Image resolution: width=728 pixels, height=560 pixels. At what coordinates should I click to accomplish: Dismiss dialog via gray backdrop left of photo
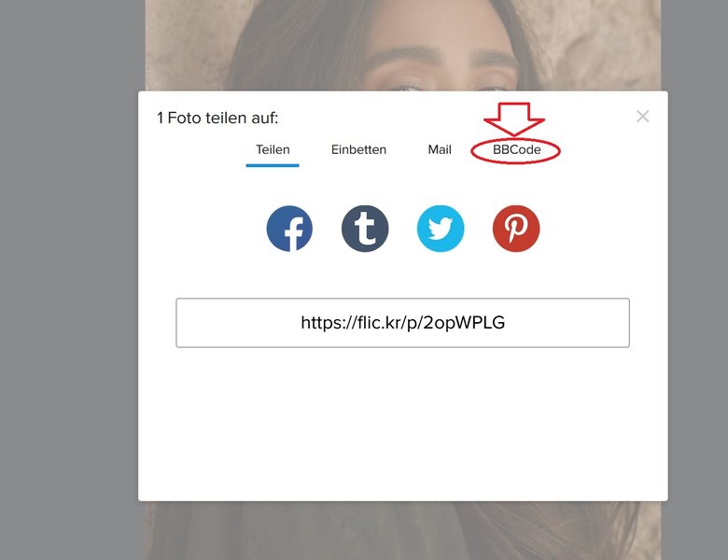[x=70, y=279]
